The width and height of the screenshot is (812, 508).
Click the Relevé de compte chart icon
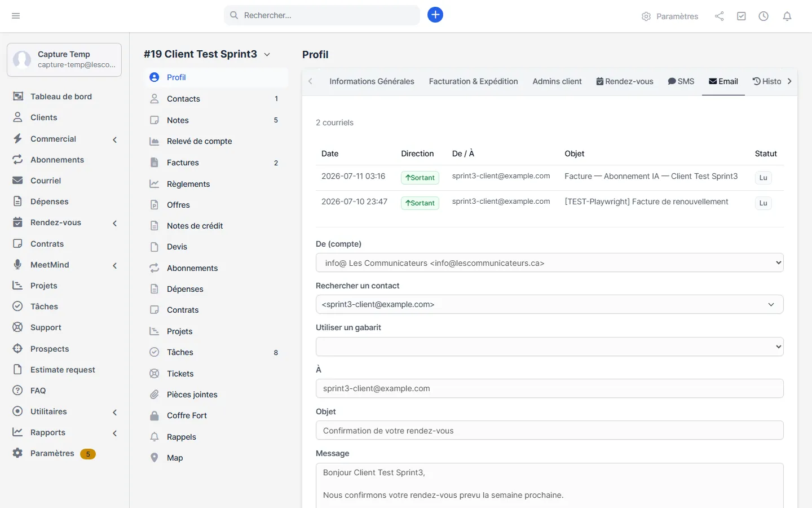[x=155, y=141]
